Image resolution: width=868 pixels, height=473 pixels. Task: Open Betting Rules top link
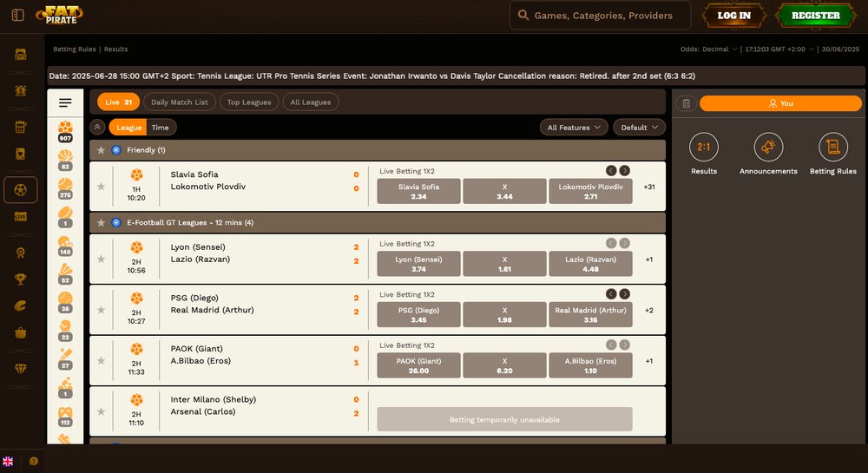74,49
